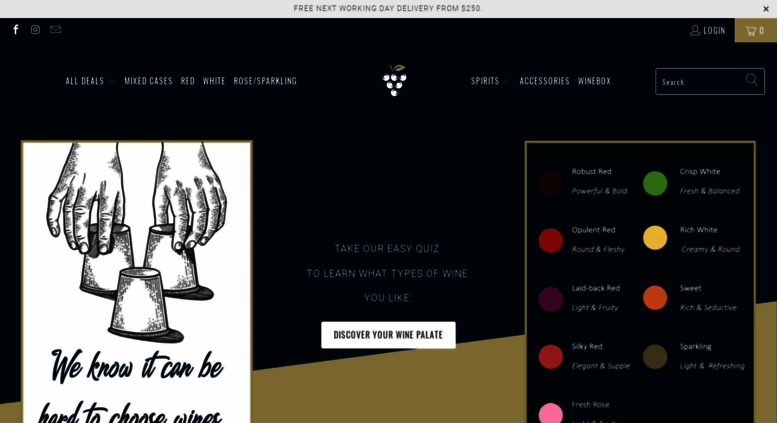
Task: Click the email envelope icon
Action: pyautogui.click(x=56, y=30)
